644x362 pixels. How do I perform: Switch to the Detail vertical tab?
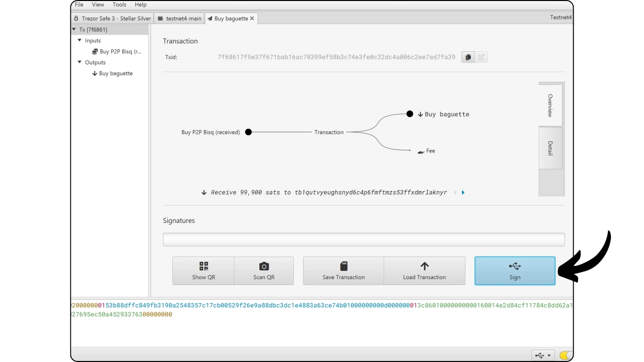pos(550,148)
